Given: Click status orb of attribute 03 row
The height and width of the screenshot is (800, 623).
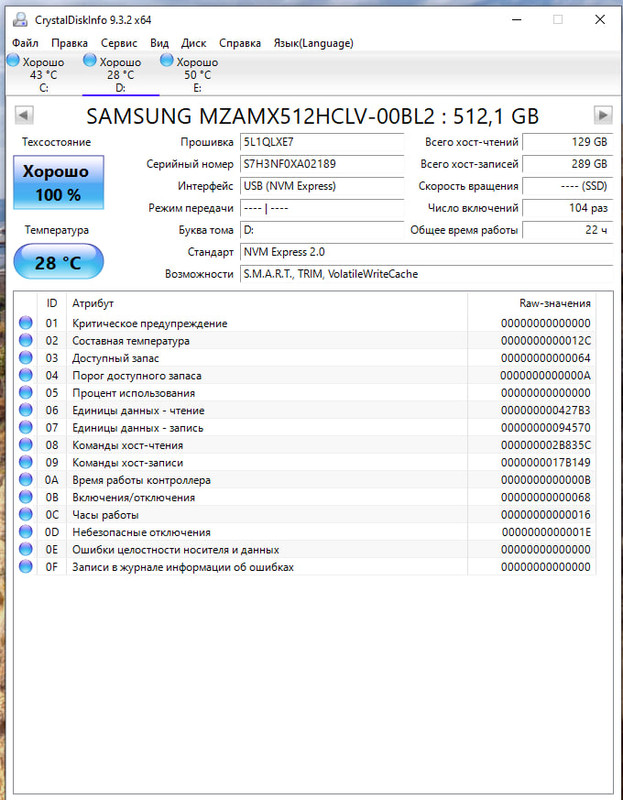Looking at the screenshot, I should (26, 358).
